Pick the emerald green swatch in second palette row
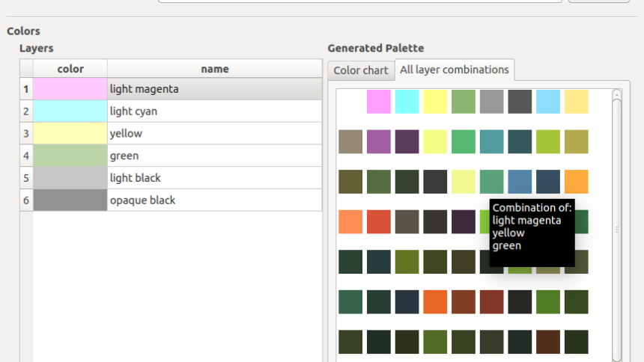Screen dimensions: 644x362 click(x=464, y=141)
